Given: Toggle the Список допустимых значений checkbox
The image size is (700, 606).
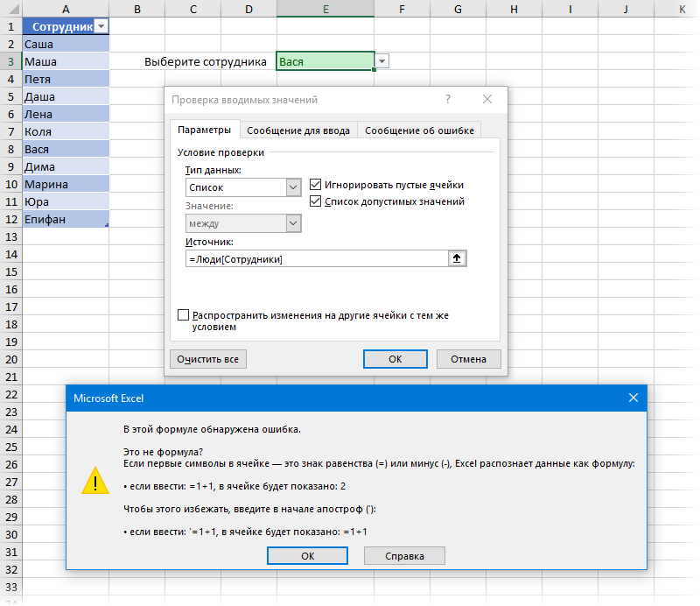Looking at the screenshot, I should pos(315,201).
